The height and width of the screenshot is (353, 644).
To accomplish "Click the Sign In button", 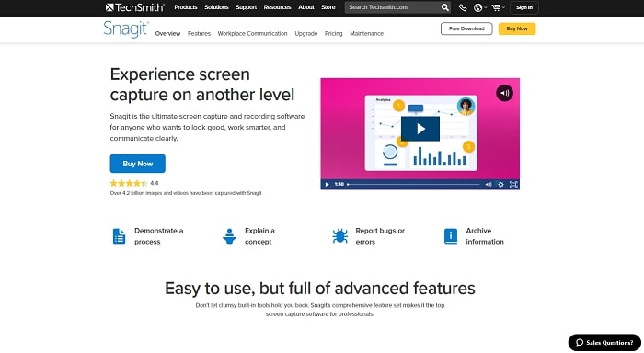I will (524, 7).
